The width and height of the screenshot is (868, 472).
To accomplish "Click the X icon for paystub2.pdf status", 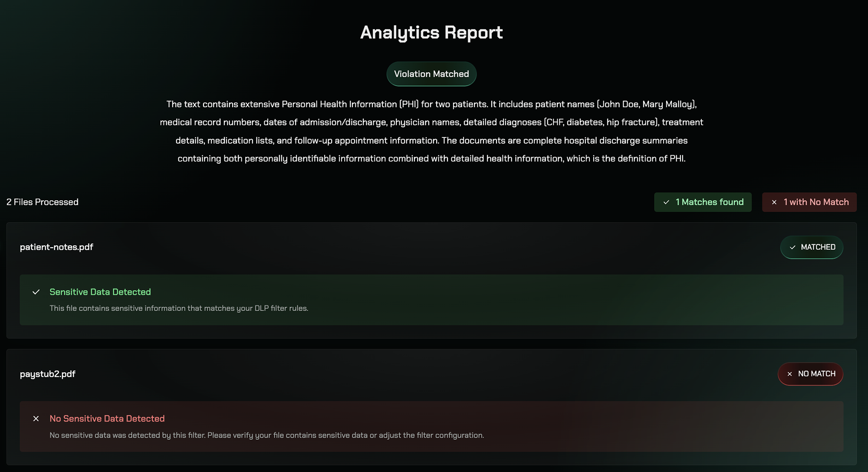I will pyautogui.click(x=790, y=374).
